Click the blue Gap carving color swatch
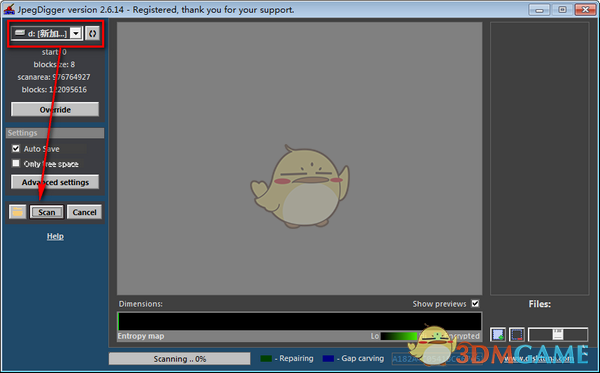Image resolution: width=600 pixels, height=373 pixels. point(328,358)
